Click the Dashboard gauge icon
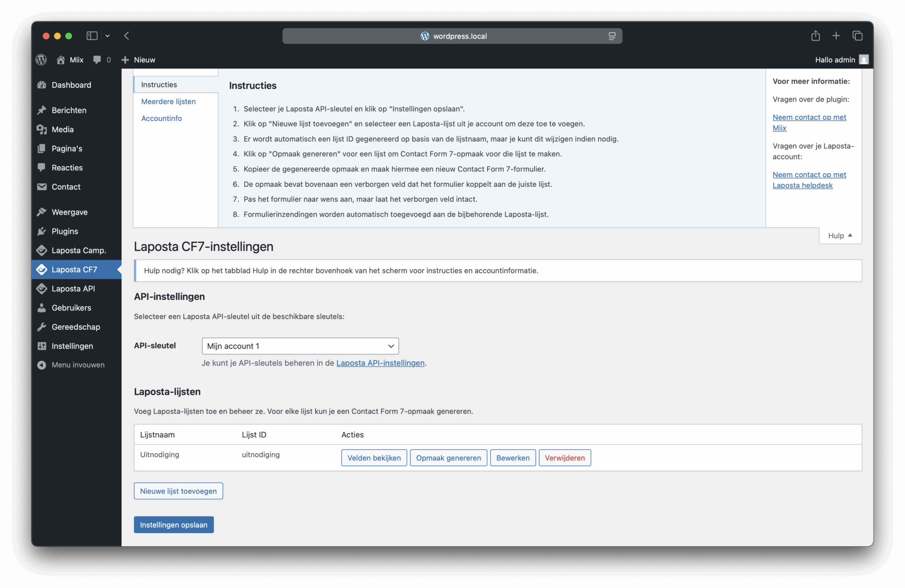The height and width of the screenshot is (588, 905). point(42,85)
